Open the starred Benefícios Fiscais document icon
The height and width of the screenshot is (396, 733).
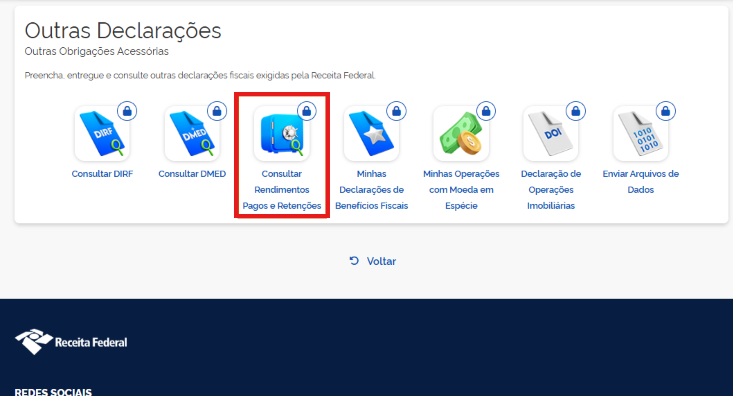tap(372, 134)
